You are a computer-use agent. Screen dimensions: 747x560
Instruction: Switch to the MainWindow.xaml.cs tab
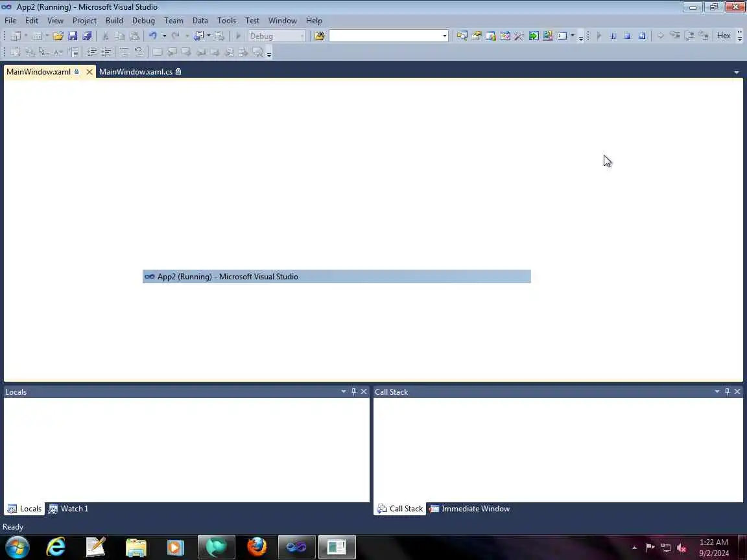tap(140, 72)
